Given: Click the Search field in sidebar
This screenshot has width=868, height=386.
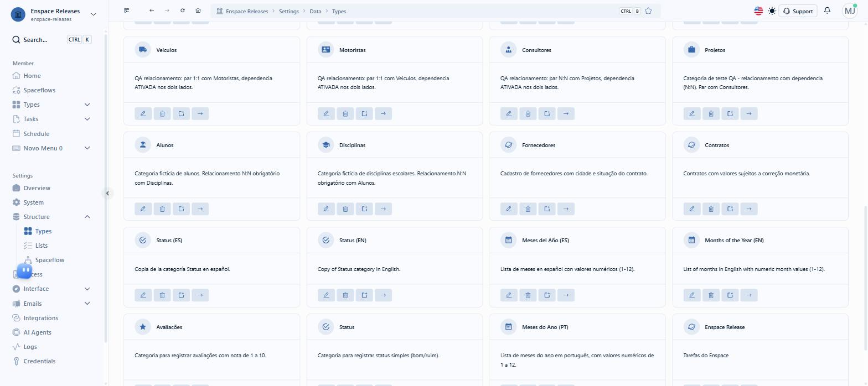Looking at the screenshot, I should (51, 40).
